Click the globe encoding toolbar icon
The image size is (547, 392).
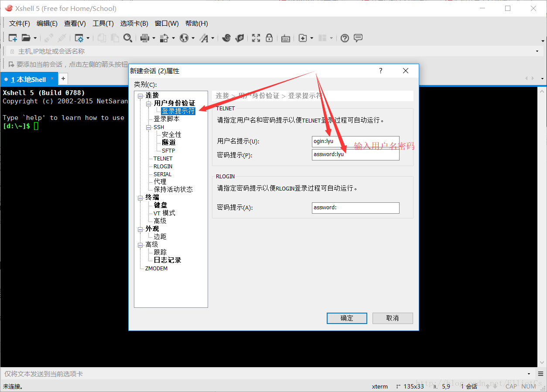184,38
